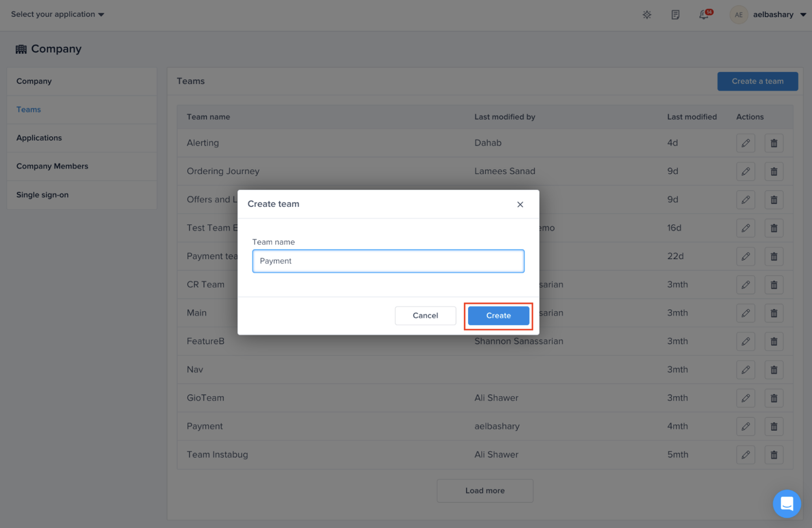The width and height of the screenshot is (812, 528).
Task: Click the Team name input field
Action: click(388, 261)
